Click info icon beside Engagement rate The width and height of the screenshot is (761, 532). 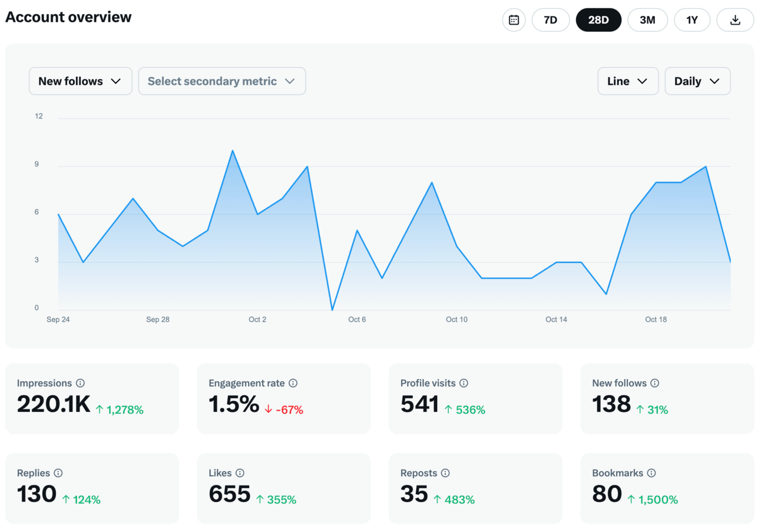coord(293,383)
